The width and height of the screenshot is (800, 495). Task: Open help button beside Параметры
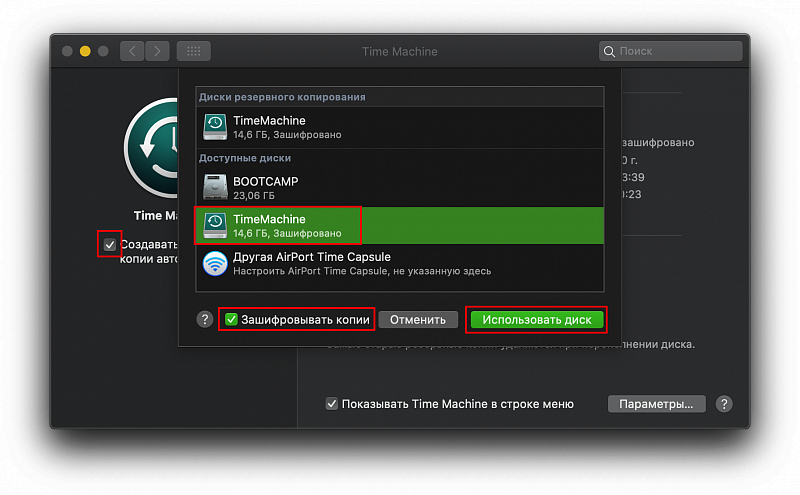tap(723, 404)
